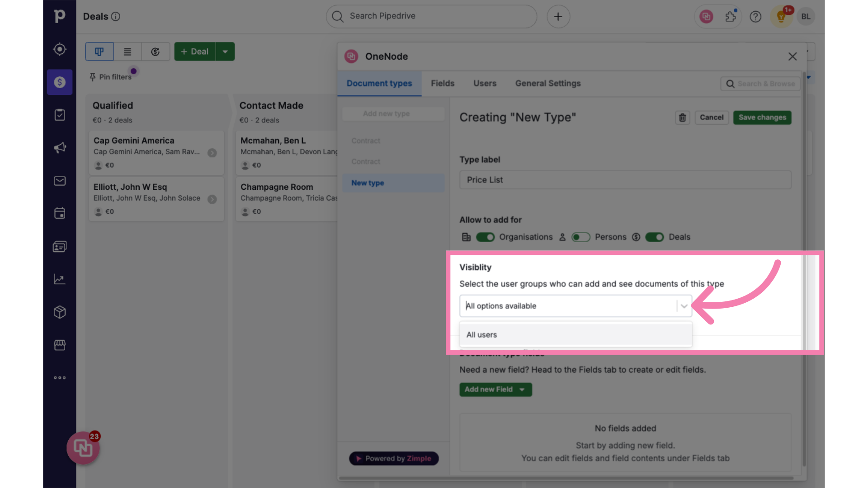The width and height of the screenshot is (868, 488).
Task: Click the green Deal add button
Action: pyautogui.click(x=195, y=52)
